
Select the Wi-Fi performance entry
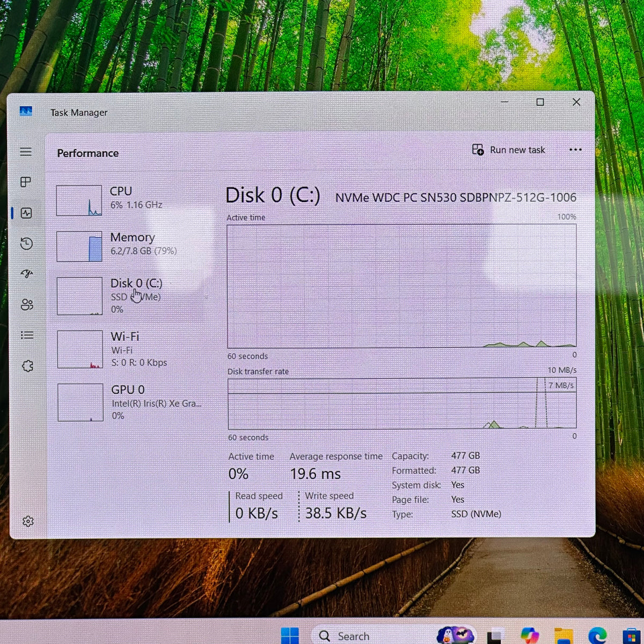pos(133,349)
